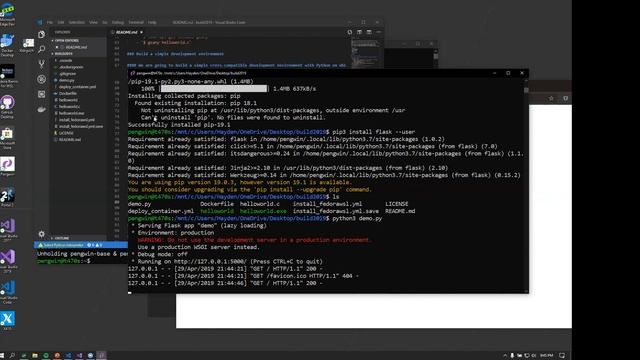Viewport: 640px width, 360px height.
Task: Open the GitHub Desktop shortcut
Action: 7,107
